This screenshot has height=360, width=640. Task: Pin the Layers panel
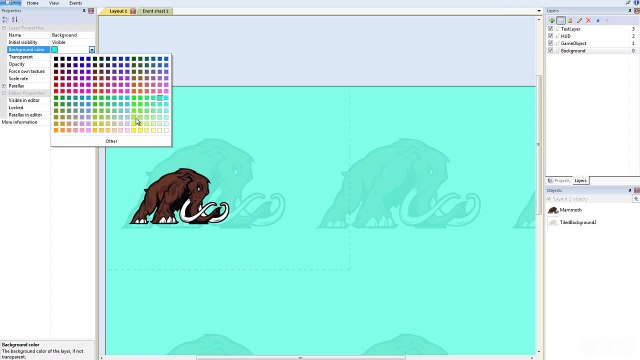(630, 11)
